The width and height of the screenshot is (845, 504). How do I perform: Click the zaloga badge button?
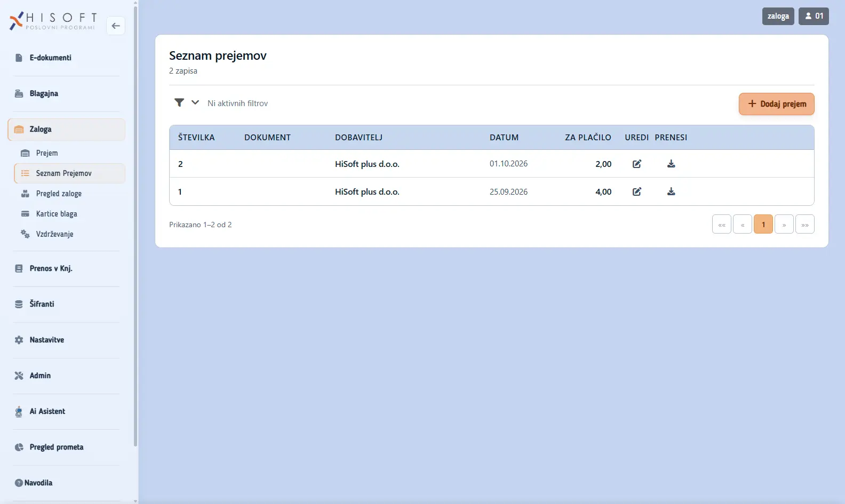click(x=778, y=16)
